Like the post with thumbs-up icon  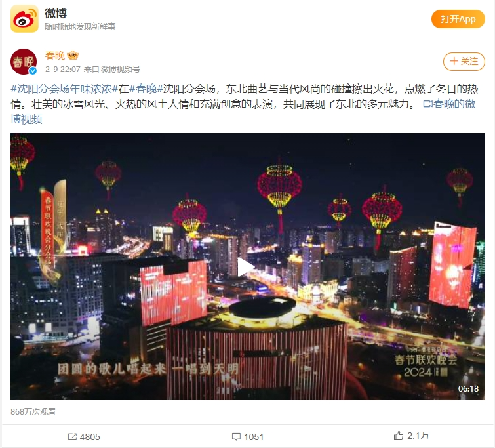pos(399,436)
